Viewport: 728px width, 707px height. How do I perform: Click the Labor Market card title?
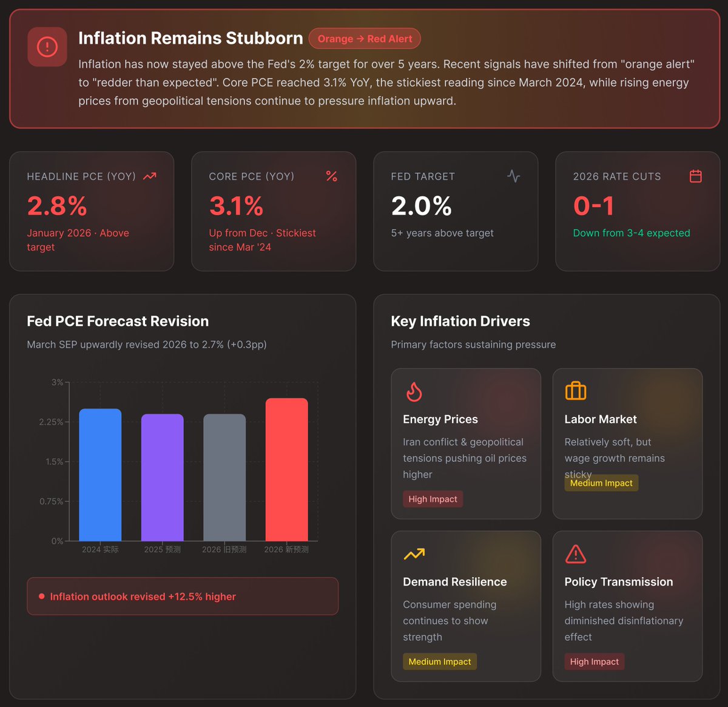601,419
